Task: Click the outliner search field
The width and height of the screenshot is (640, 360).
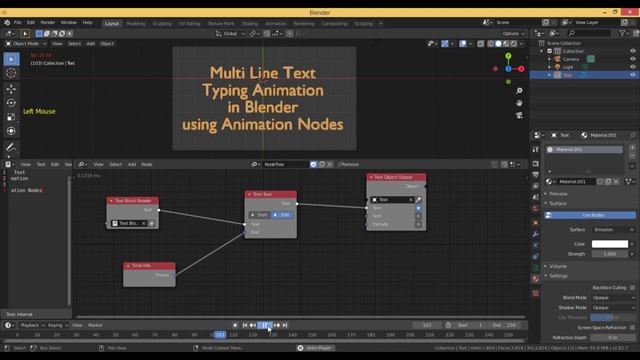Action: [590, 33]
